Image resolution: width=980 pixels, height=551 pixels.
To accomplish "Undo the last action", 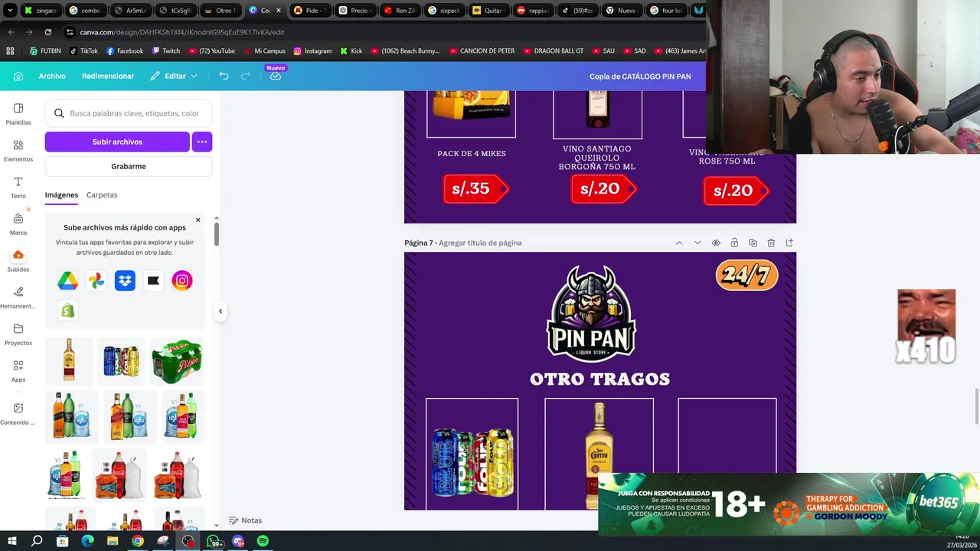I will 224,76.
